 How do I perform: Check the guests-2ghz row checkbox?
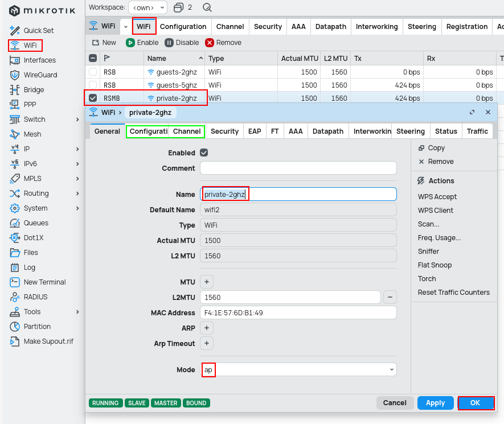(93, 72)
